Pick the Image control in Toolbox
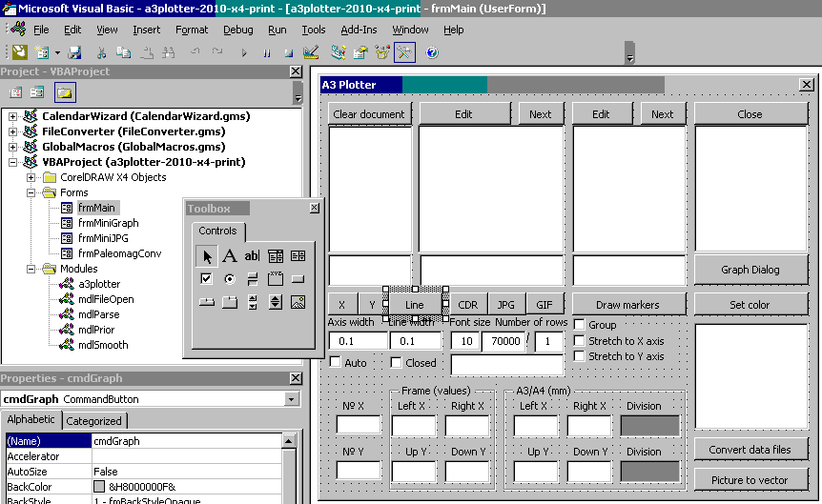Screen dimensions: 822x504 click(x=298, y=302)
